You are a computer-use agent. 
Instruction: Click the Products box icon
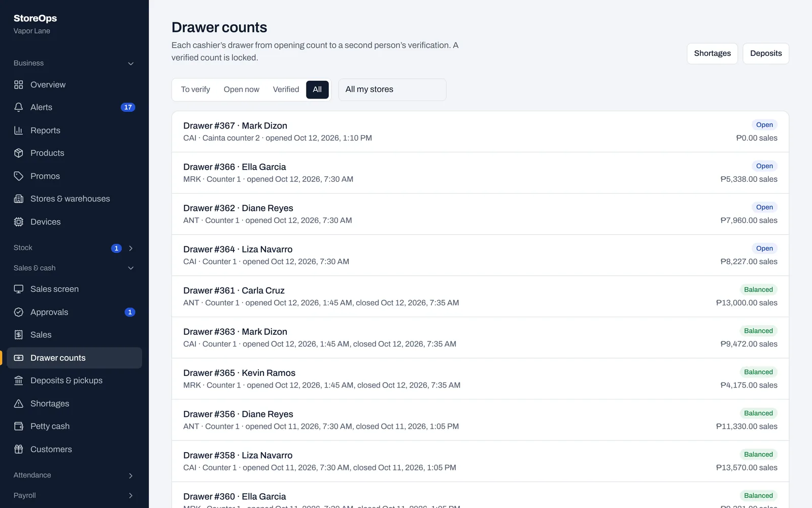pyautogui.click(x=19, y=153)
